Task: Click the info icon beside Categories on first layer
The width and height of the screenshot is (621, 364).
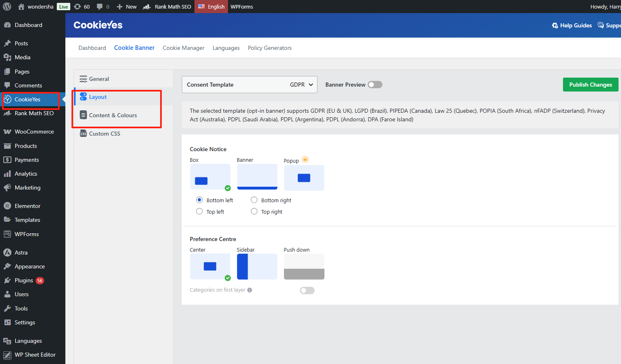Action: pos(250,290)
